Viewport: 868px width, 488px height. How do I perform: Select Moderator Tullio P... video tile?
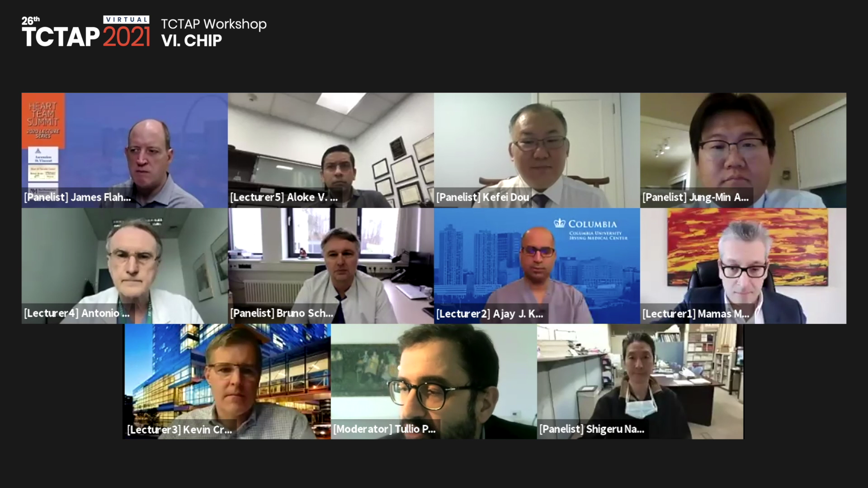pos(434,381)
